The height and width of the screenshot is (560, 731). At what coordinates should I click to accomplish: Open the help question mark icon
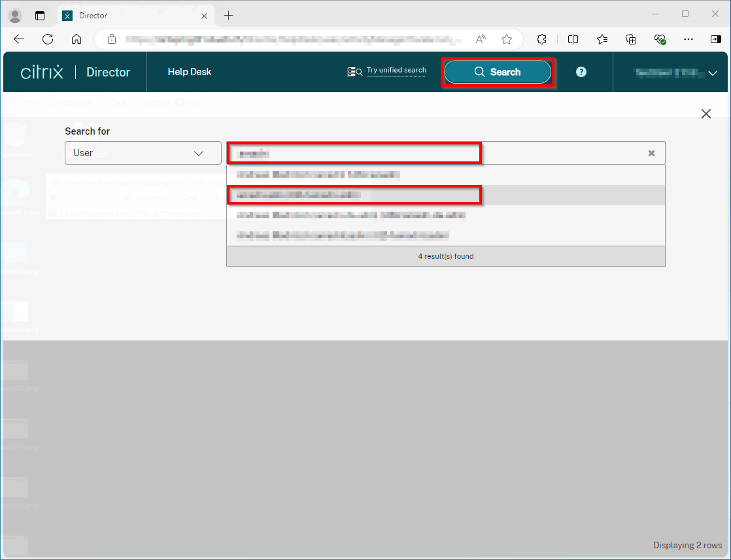tap(581, 72)
